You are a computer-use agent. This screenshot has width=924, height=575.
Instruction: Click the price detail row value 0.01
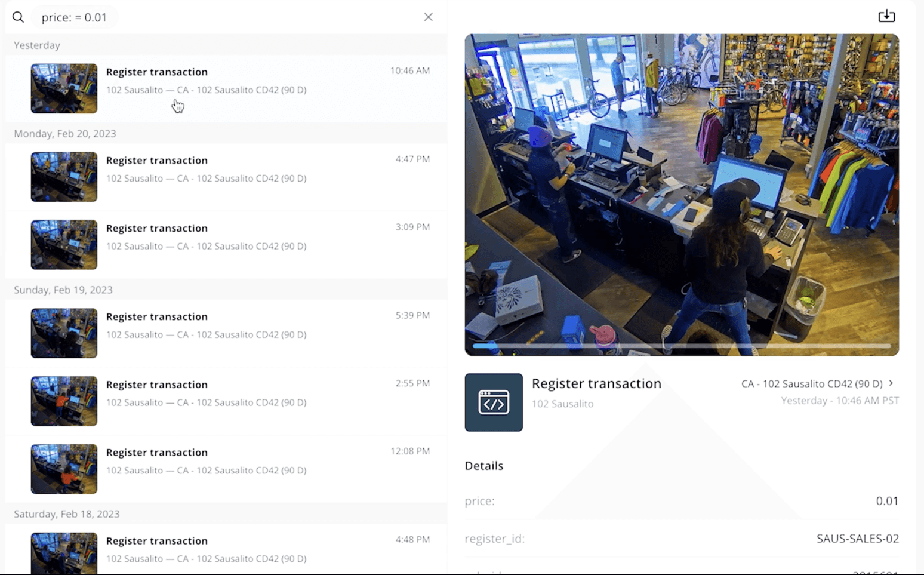887,501
